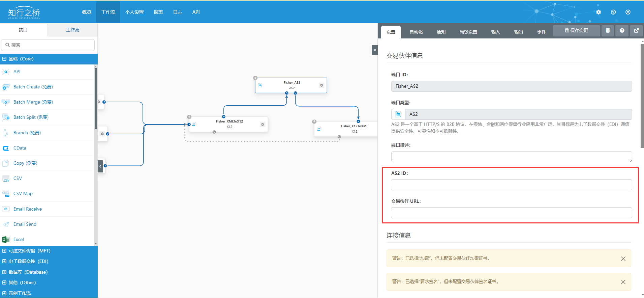Image resolution: width=644 pixels, height=298 pixels.
Task: Collapse the 基础 (Core) category
Action: click(x=4, y=59)
